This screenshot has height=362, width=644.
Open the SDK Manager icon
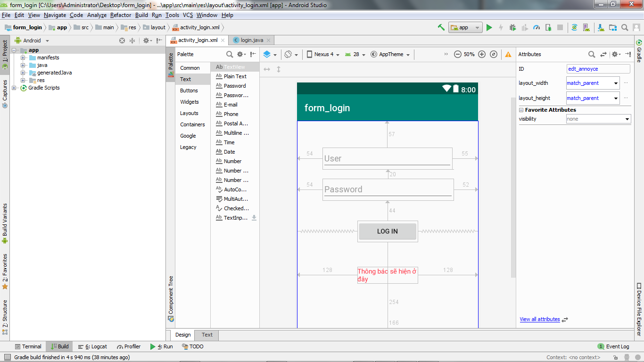click(x=601, y=28)
